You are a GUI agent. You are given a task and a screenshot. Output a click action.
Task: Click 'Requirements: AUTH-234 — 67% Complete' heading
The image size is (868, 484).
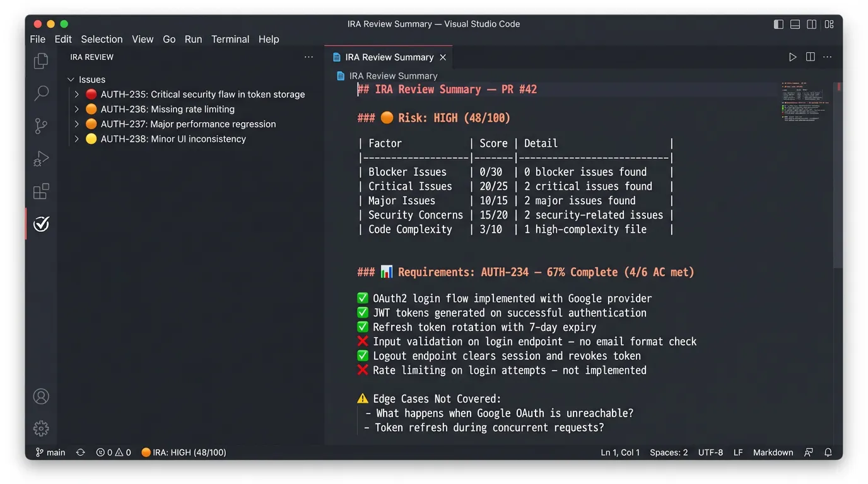525,272
